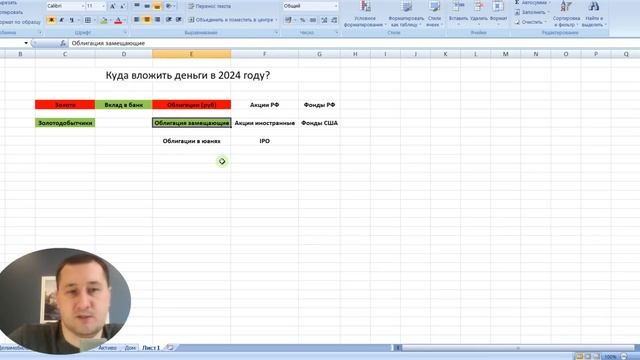640x360 pixels.
Task: Toggle bold formatting in Font group
Action: [51, 20]
